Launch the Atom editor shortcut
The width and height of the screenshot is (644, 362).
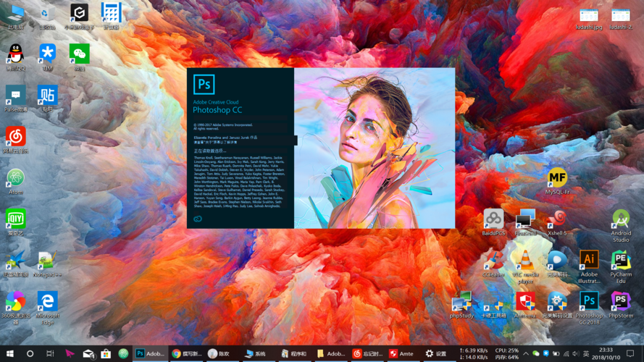click(16, 182)
